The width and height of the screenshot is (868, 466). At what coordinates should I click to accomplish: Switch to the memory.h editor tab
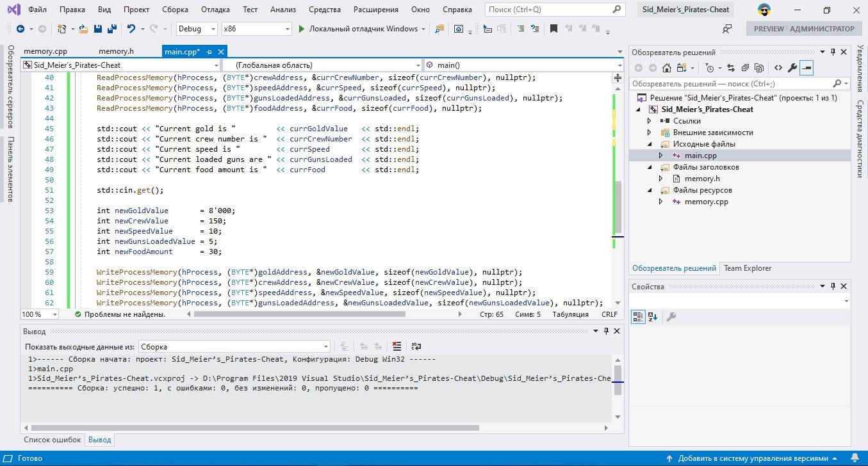click(x=116, y=52)
